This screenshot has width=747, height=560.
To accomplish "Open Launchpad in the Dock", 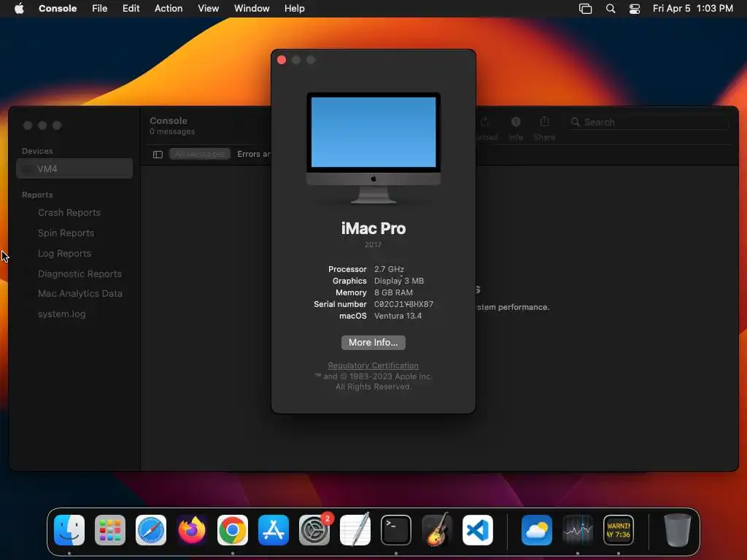I will pos(110,530).
